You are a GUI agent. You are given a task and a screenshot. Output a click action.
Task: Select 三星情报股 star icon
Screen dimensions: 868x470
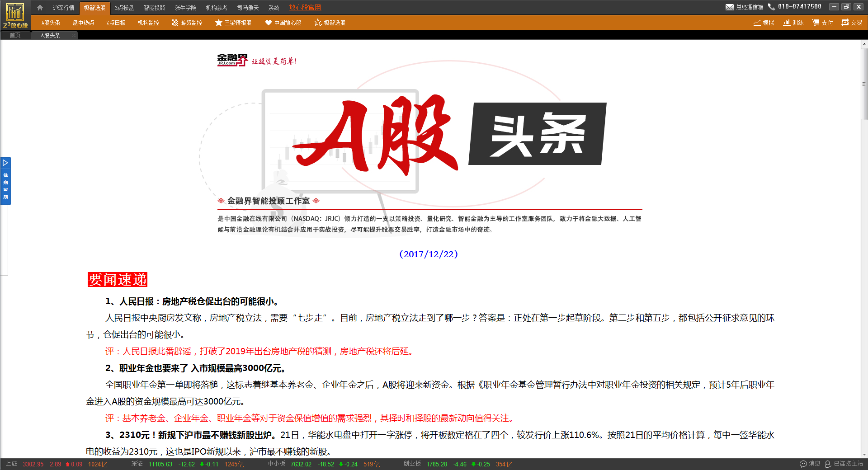pyautogui.click(x=219, y=23)
